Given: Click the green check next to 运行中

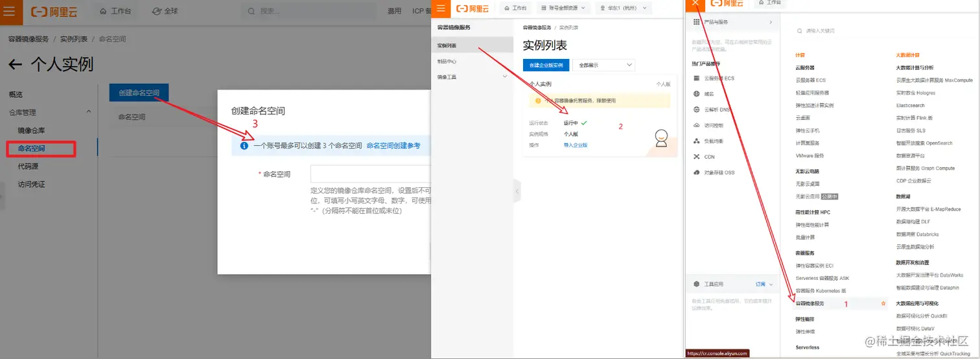Looking at the screenshot, I should pos(584,122).
